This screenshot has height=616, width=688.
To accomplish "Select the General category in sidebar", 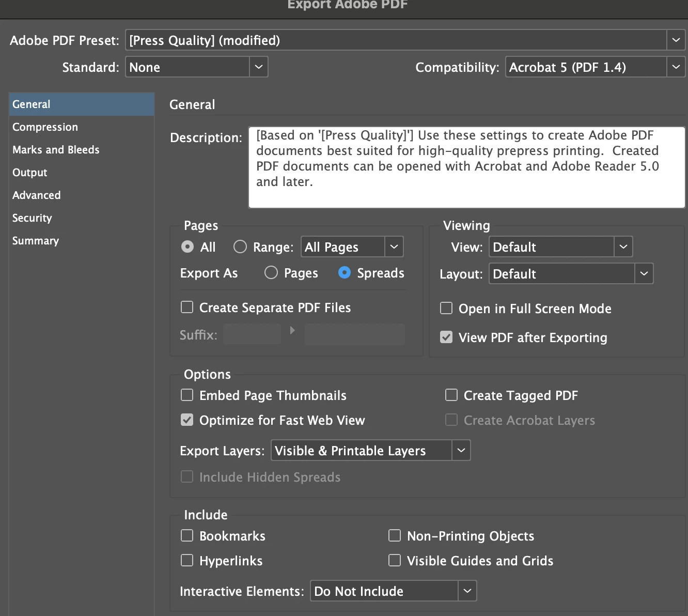I will pos(82,104).
